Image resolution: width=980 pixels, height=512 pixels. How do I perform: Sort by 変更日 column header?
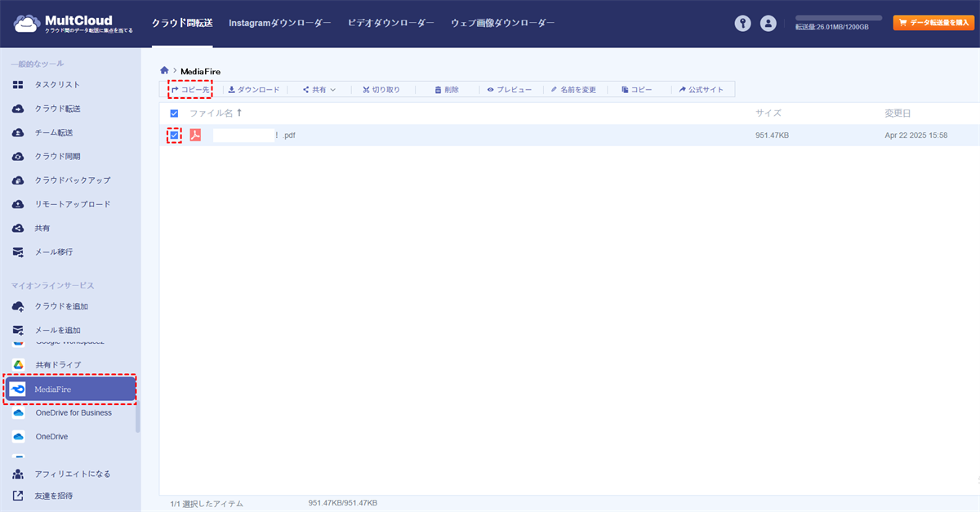898,114
